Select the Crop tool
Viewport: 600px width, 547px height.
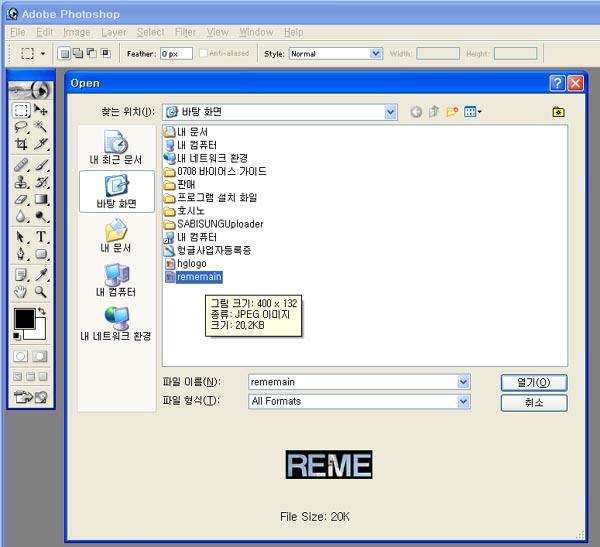(21, 144)
